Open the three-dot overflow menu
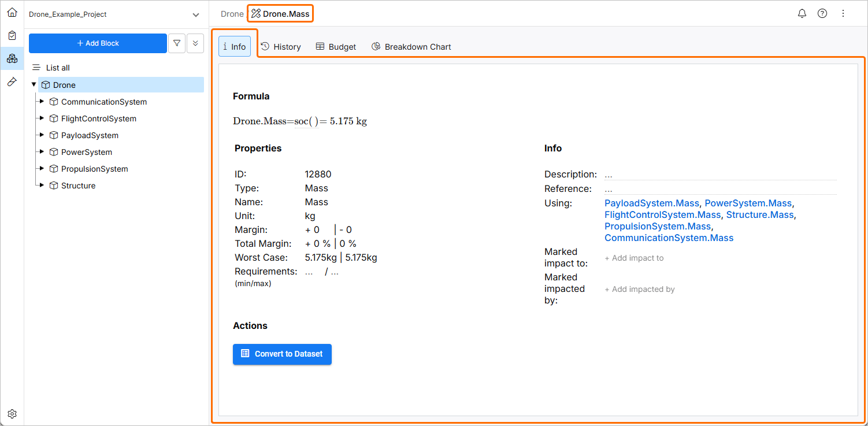The image size is (868, 426). click(x=843, y=13)
